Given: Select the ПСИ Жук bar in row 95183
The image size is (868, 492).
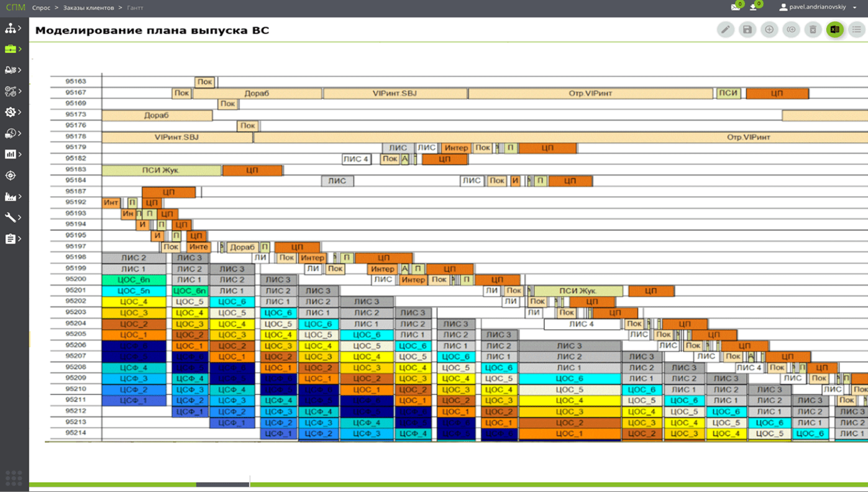Looking at the screenshot, I should [161, 170].
